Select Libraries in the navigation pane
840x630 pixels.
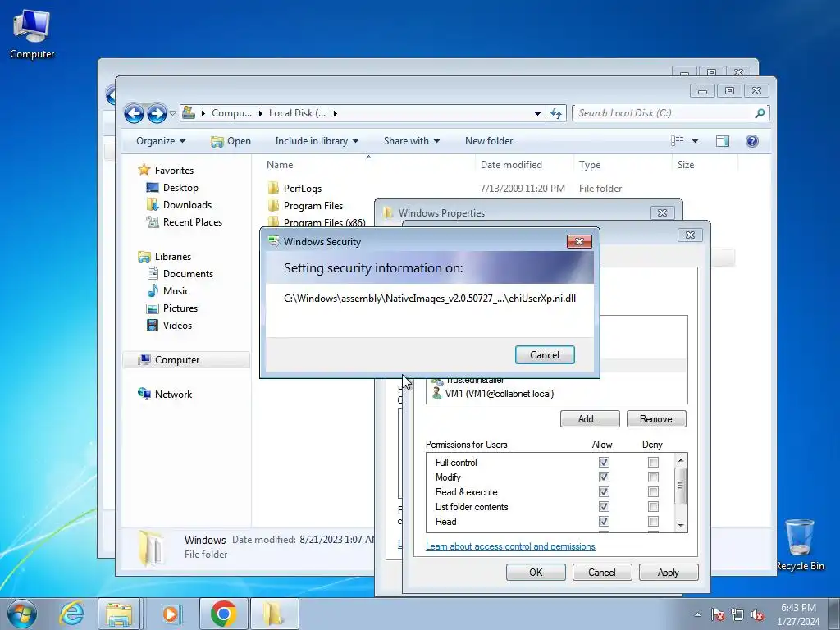[172, 257]
